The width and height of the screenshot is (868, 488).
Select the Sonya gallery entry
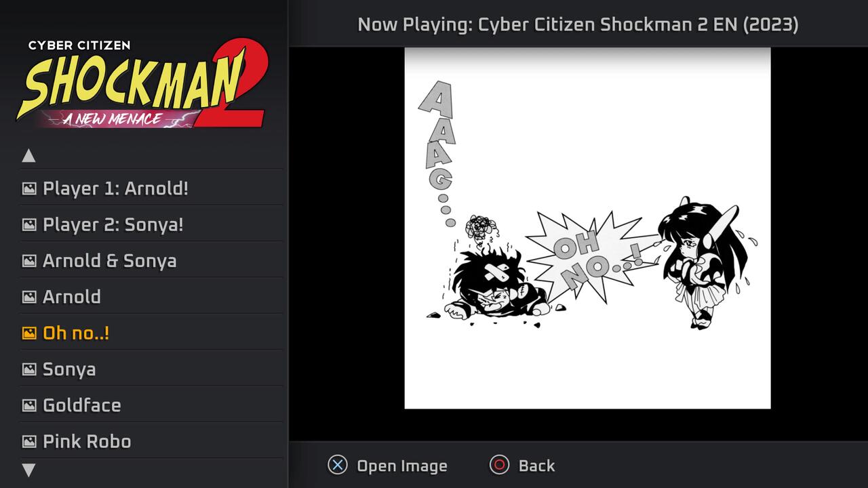pos(151,369)
